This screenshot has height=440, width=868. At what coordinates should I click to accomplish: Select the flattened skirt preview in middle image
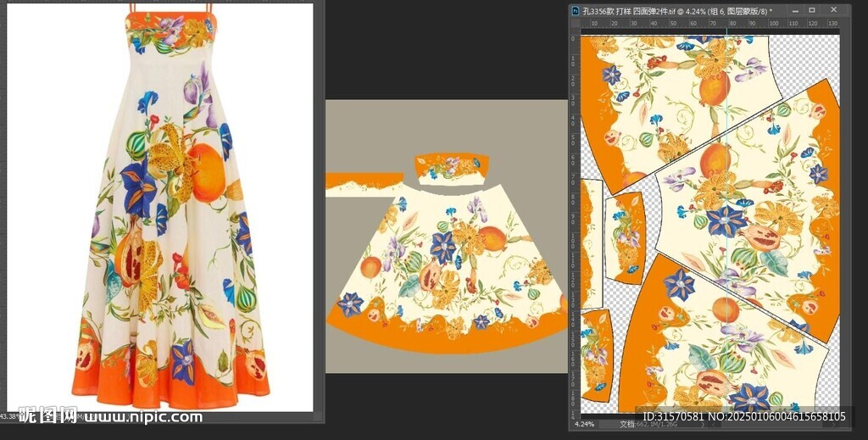click(x=445, y=271)
